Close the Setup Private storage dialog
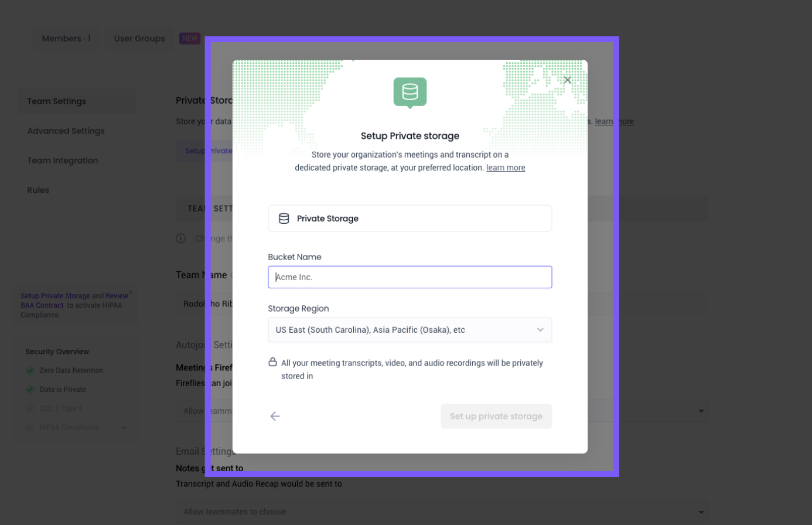 (x=567, y=80)
